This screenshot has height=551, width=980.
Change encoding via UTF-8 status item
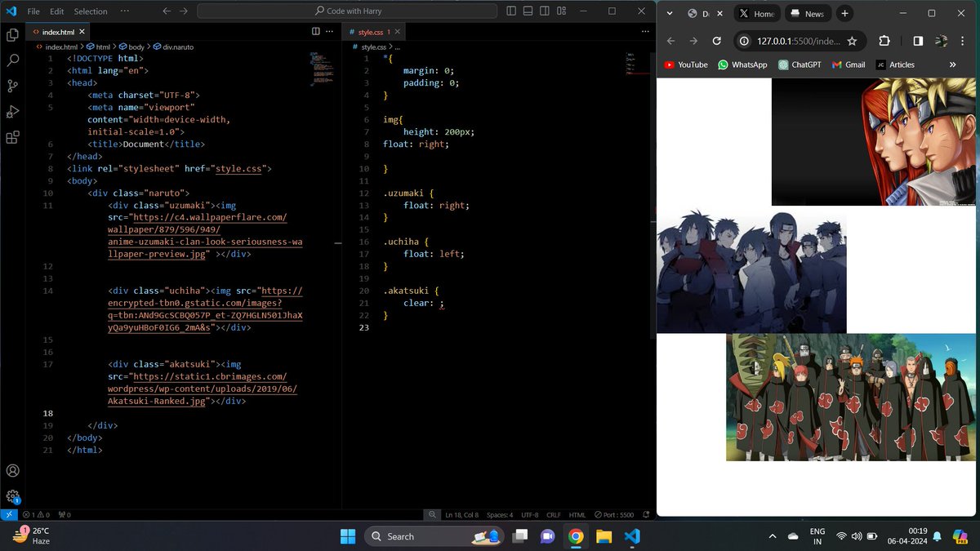(529, 515)
